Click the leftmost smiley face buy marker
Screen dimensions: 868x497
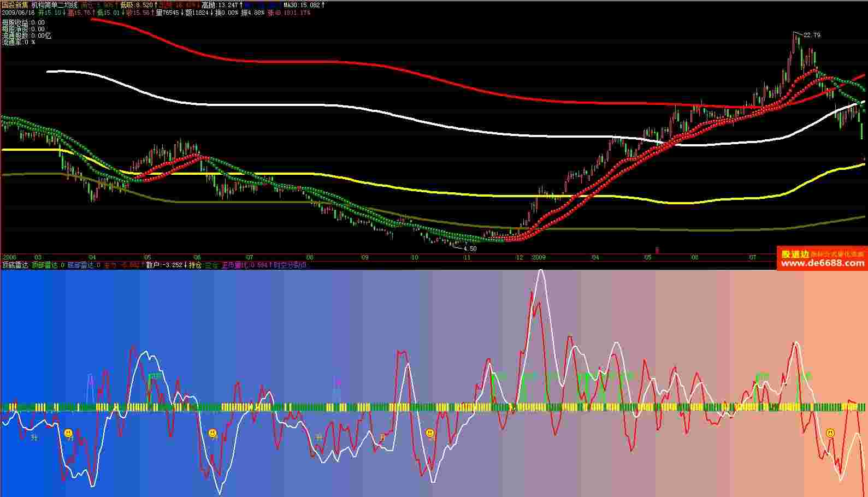point(68,433)
